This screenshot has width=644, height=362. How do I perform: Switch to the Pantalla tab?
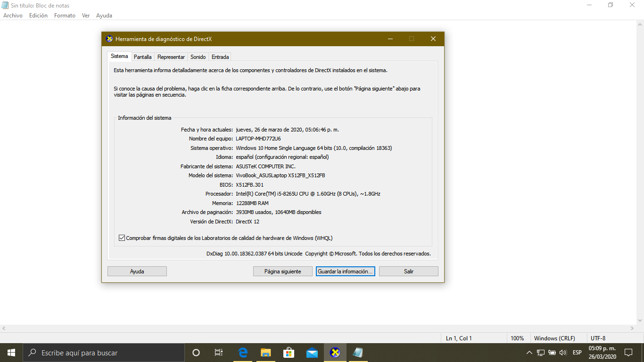pyautogui.click(x=142, y=57)
